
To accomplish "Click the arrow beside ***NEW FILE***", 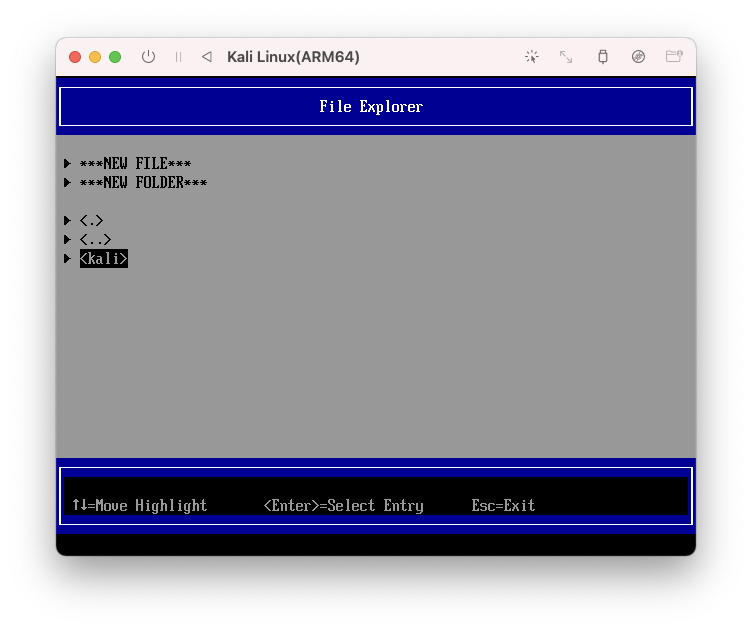I will [67, 163].
